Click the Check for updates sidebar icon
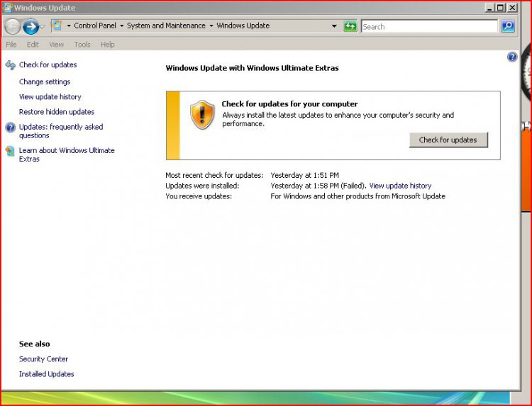This screenshot has width=532, height=406. (x=11, y=64)
